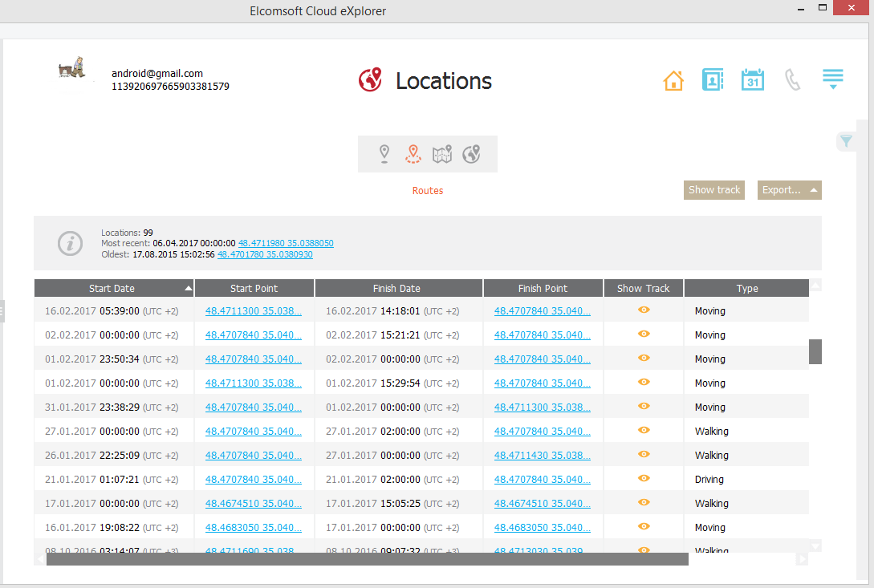Click the Show track button
Screen dimensions: 874x588
click(x=714, y=190)
